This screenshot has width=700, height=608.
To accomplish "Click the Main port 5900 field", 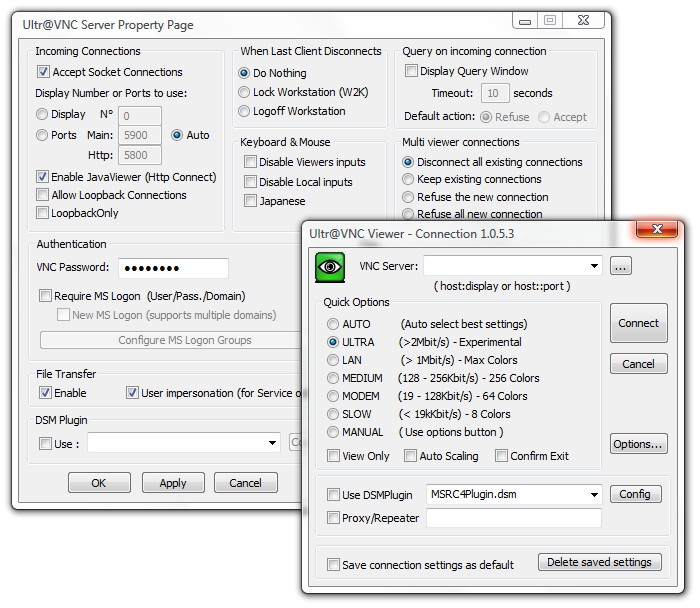I will pyautogui.click(x=140, y=135).
